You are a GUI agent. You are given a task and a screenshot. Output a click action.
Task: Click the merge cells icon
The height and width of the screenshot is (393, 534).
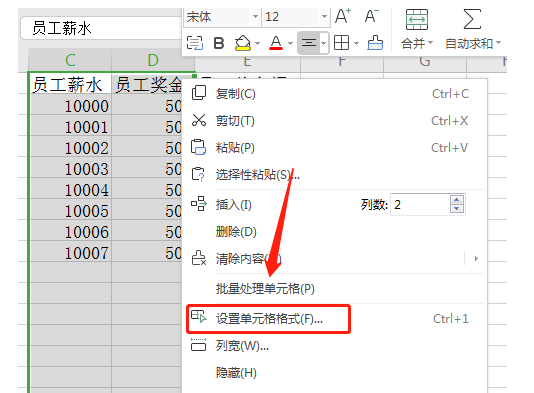[417, 19]
